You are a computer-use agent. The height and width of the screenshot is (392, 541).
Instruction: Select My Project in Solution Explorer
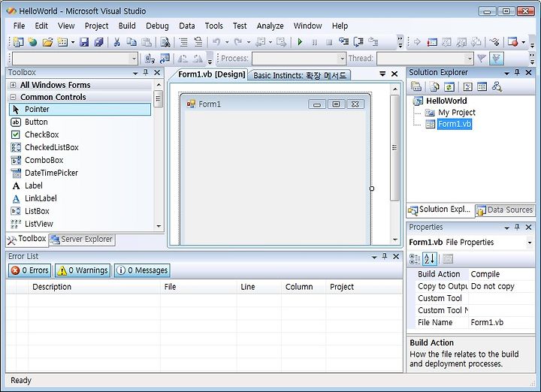pos(457,113)
